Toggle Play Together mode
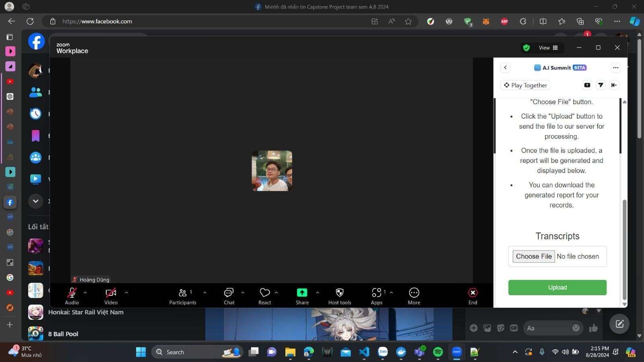Image resolution: width=644 pixels, height=362 pixels. click(525, 85)
